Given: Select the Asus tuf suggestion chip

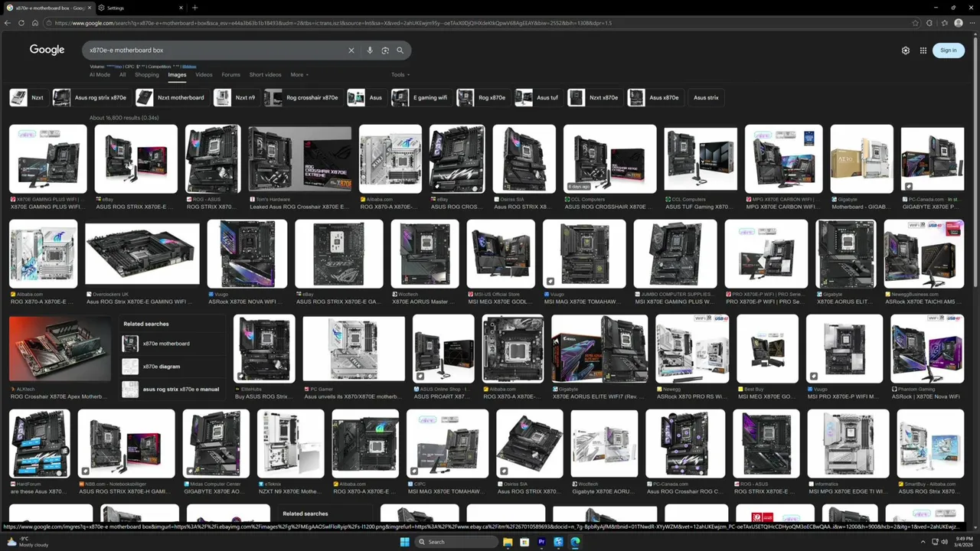Looking at the screenshot, I should tap(538, 97).
